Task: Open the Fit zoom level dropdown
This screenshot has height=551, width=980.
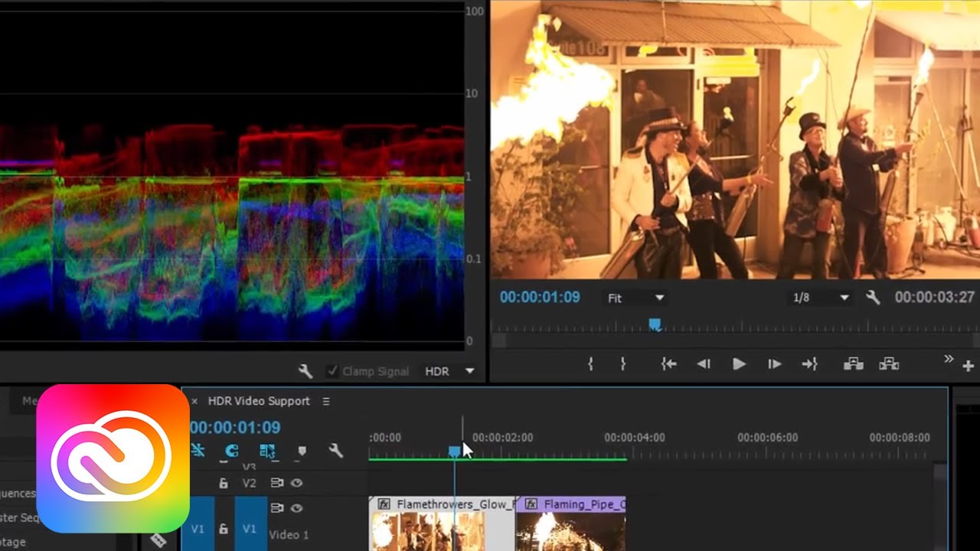Action: click(x=636, y=298)
